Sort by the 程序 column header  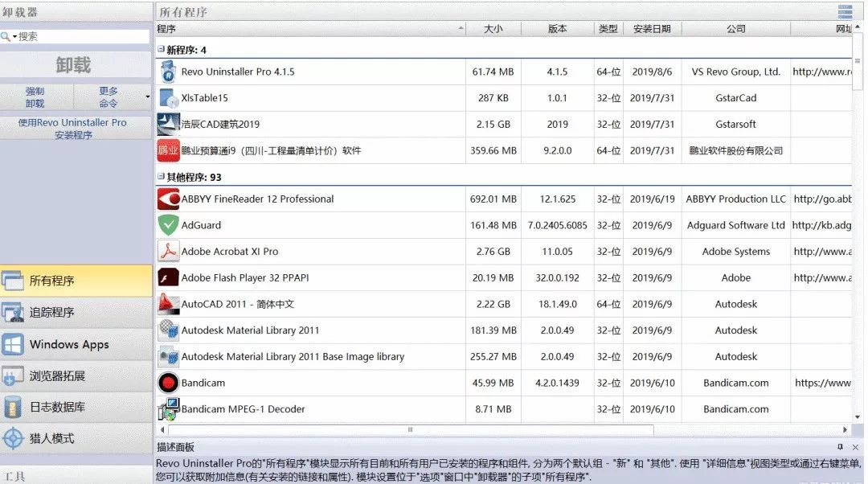(310, 29)
